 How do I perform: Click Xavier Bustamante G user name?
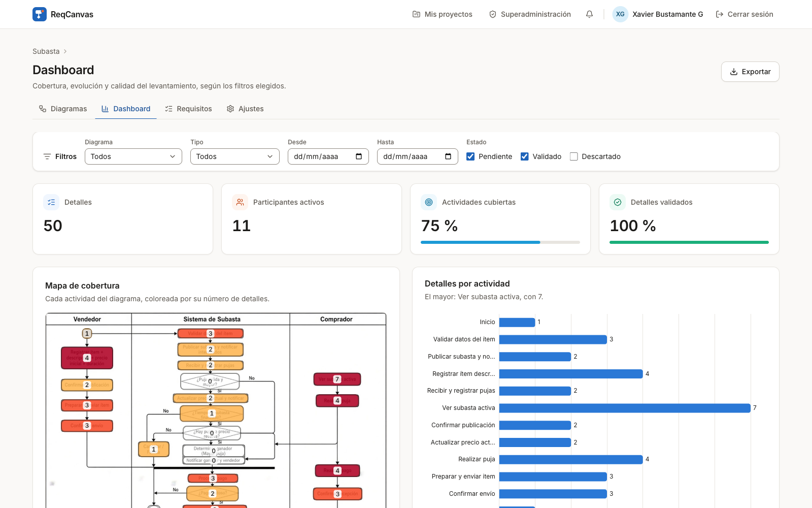pyautogui.click(x=668, y=14)
